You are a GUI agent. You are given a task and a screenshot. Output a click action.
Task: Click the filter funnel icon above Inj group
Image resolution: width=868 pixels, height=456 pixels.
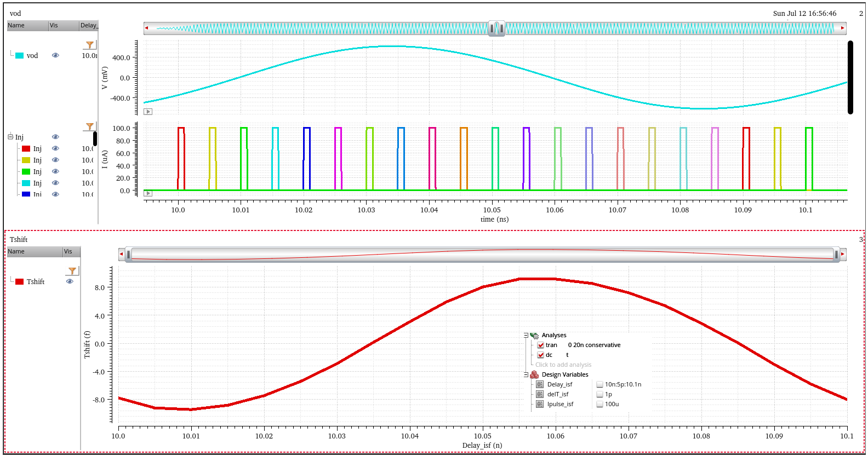[90, 126]
